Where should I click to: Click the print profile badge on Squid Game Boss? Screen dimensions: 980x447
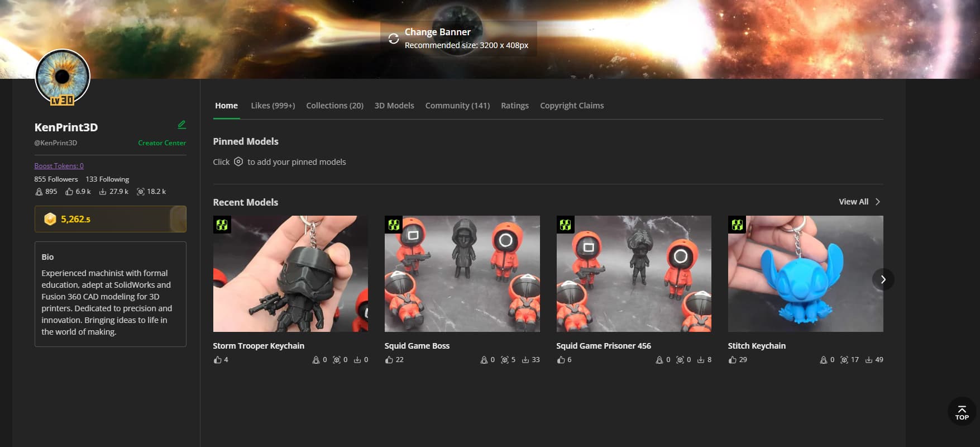coord(394,225)
